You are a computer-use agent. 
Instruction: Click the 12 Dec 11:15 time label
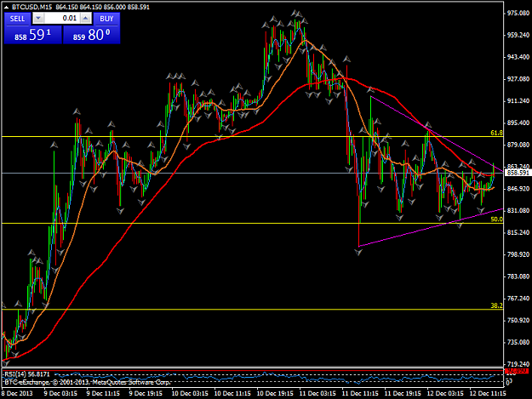tap(488, 393)
